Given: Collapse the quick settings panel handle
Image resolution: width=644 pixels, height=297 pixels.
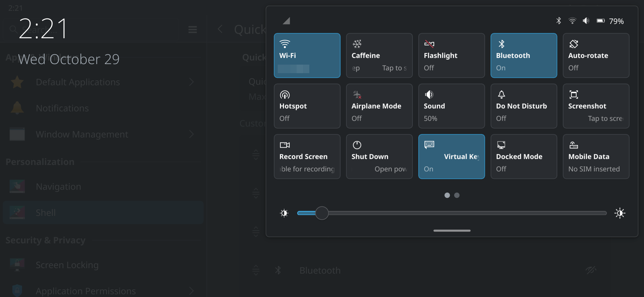Looking at the screenshot, I should 451,230.
